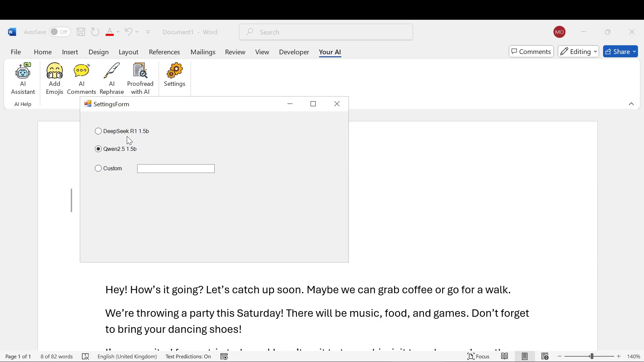
Task: Switch to Print Layout view
Action: click(525, 357)
